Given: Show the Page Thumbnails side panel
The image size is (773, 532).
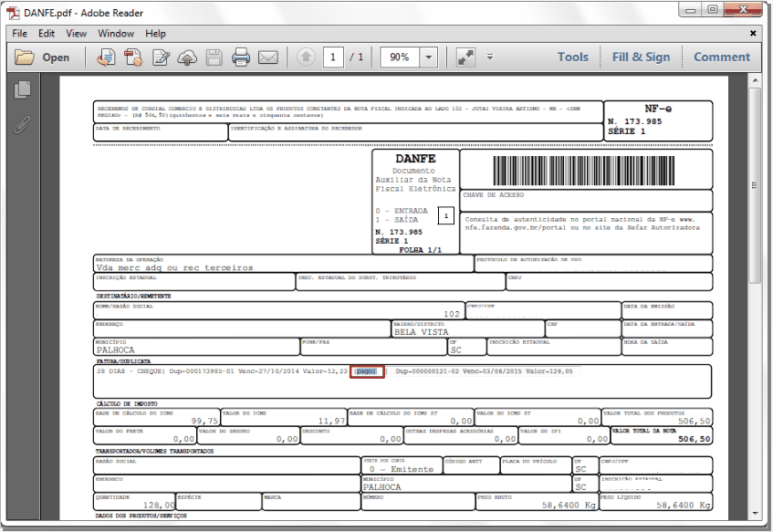Looking at the screenshot, I should [x=23, y=89].
